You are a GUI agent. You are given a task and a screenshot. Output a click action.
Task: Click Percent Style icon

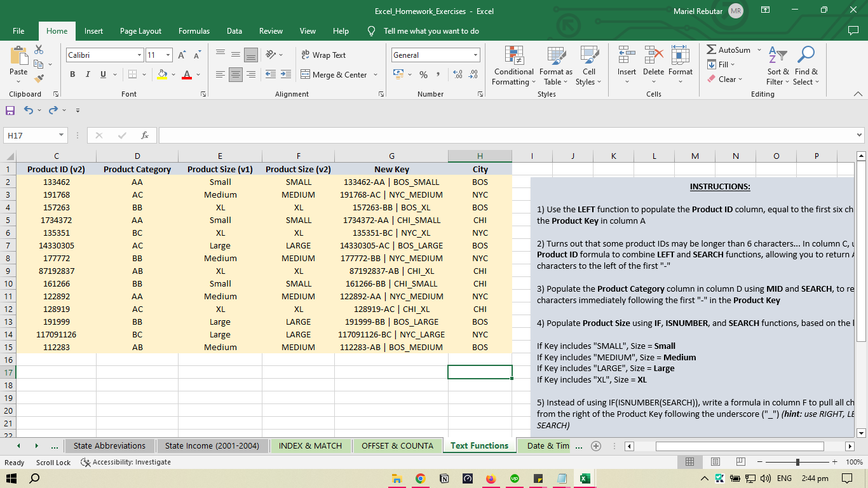[423, 74]
